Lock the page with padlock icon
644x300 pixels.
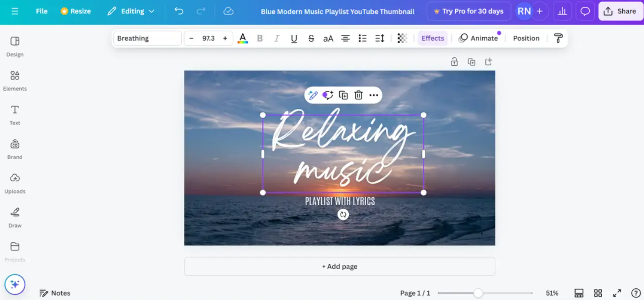click(454, 62)
